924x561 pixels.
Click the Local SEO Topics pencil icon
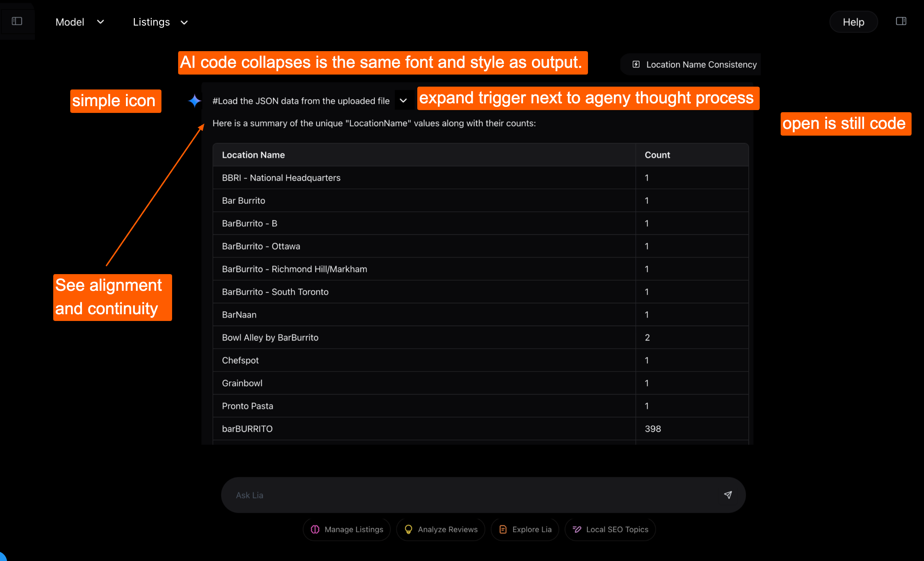pos(577,529)
